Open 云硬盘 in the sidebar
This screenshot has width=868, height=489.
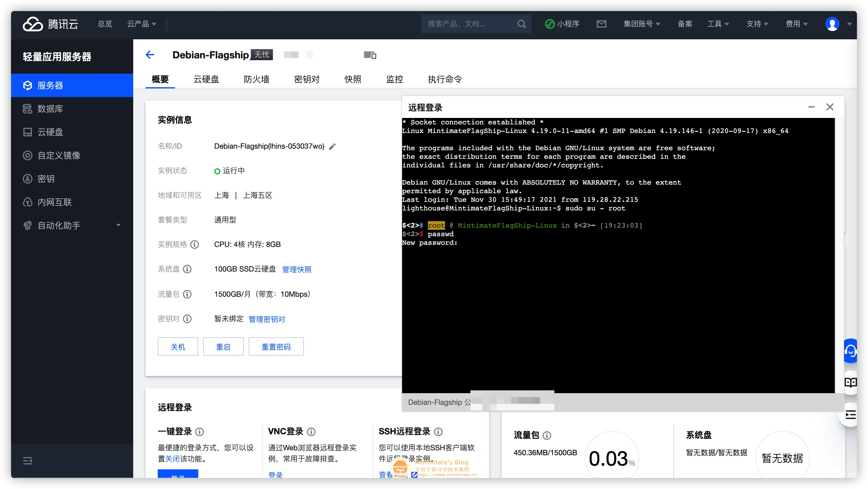[72, 132]
